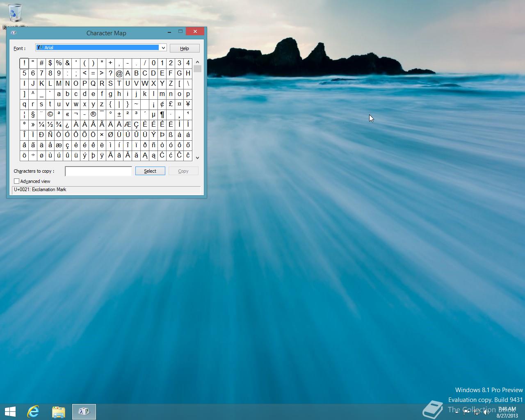Launch Internet Explorer from the taskbar

(33, 411)
